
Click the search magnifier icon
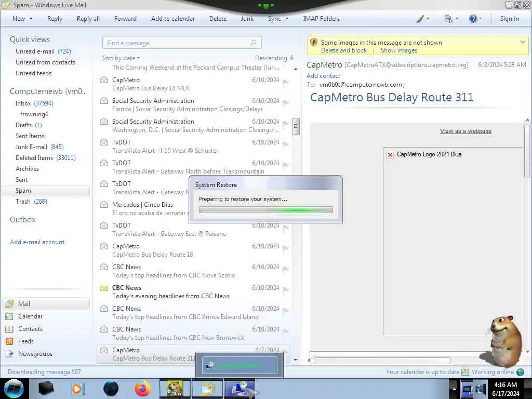[253, 43]
